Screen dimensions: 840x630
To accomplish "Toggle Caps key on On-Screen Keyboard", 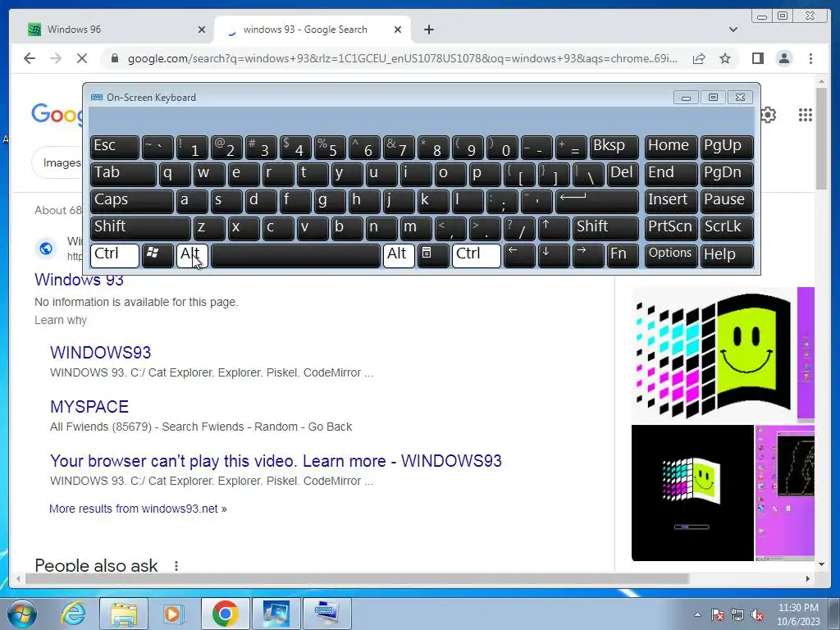I will [132, 201].
